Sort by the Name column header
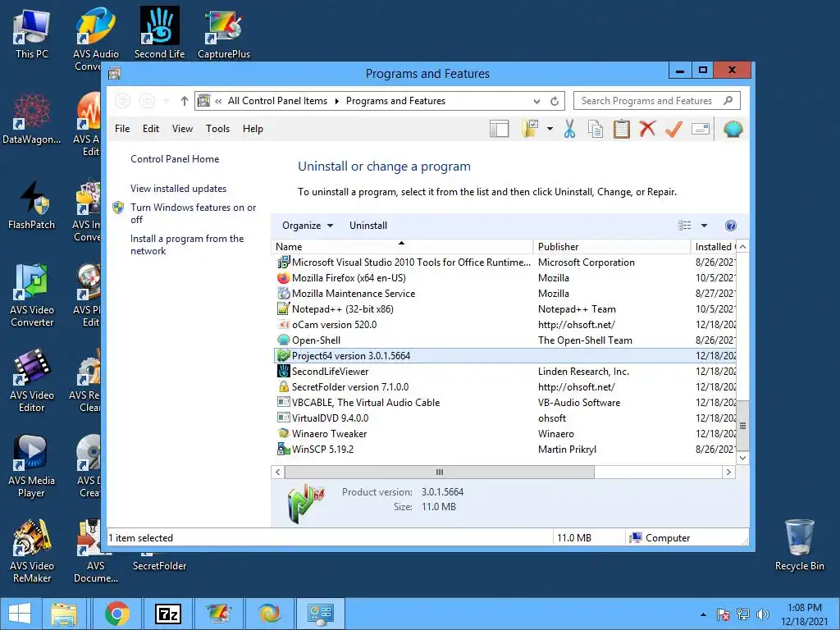This screenshot has width=840, height=630. click(x=402, y=246)
